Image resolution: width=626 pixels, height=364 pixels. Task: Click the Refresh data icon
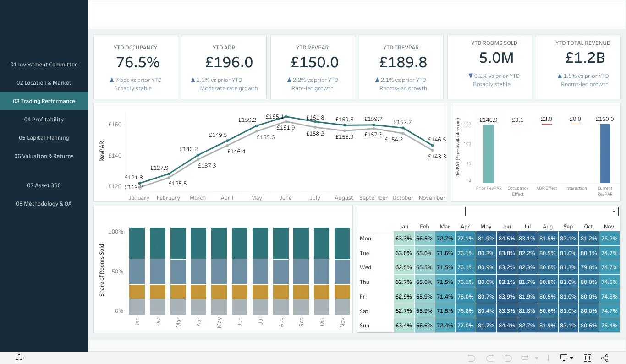525,358
